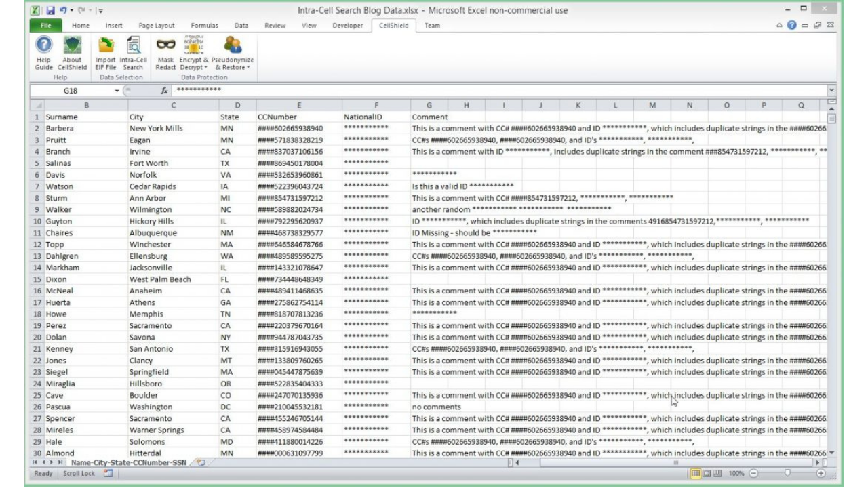Select column header B
Image resolution: width=868 pixels, height=488 pixels.
[86, 105]
